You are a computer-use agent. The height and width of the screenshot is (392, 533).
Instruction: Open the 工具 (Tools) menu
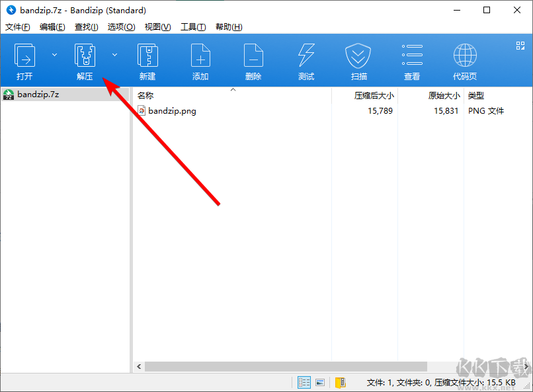click(192, 26)
